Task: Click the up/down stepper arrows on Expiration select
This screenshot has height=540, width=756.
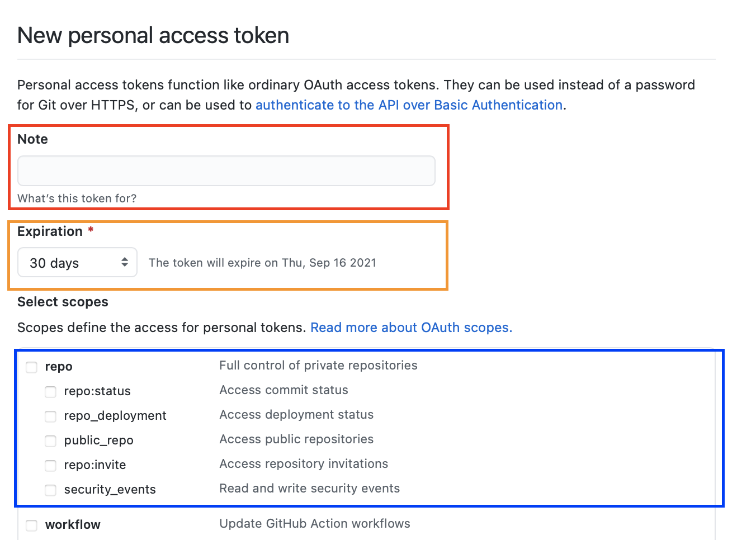Action: 126,262
